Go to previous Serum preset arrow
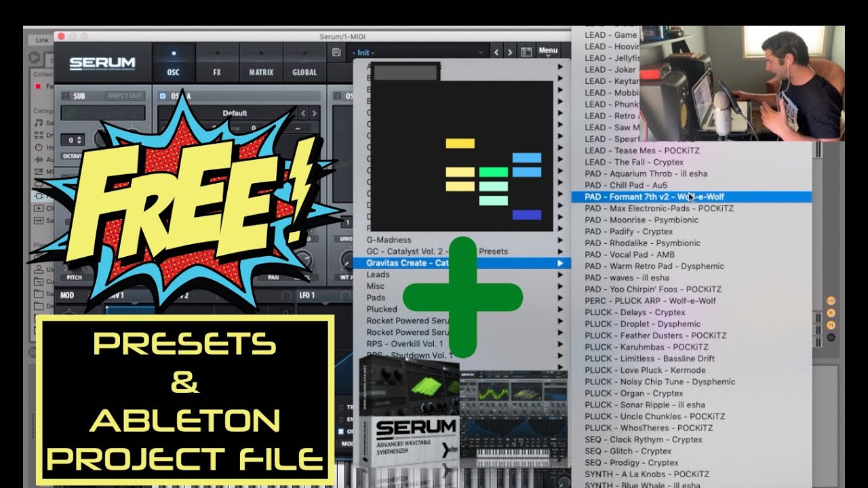 496,52
